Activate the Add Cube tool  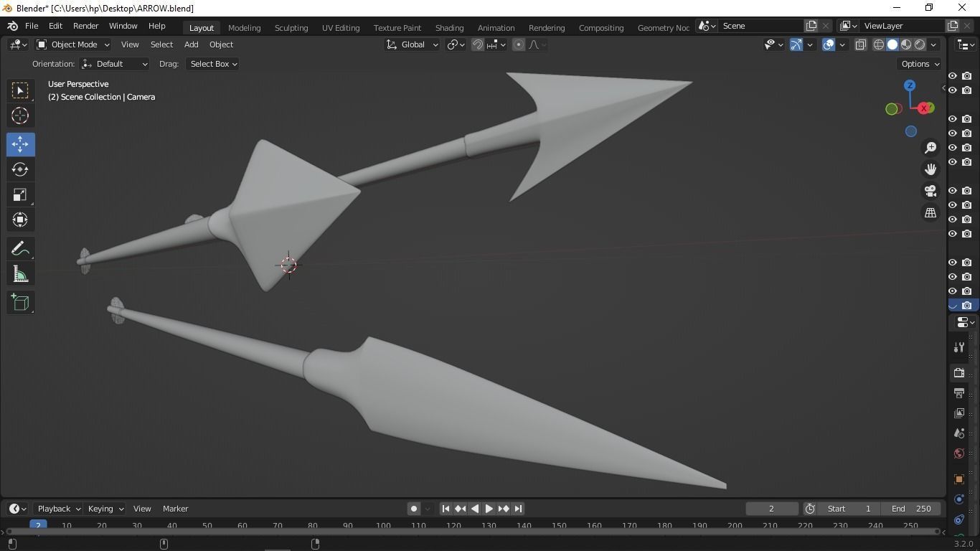point(19,302)
